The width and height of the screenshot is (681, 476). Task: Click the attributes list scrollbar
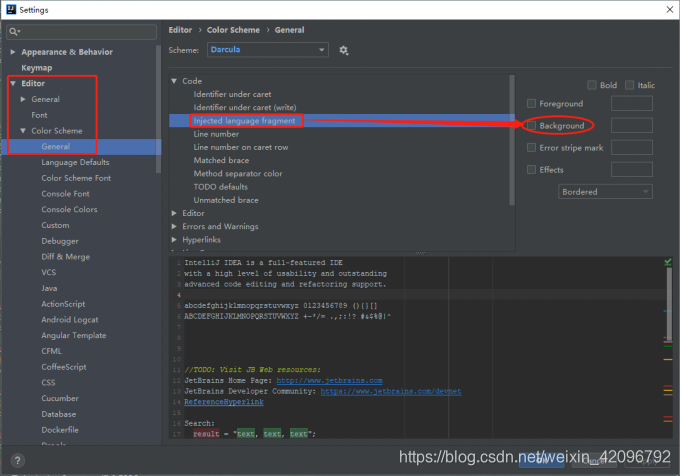click(512, 140)
